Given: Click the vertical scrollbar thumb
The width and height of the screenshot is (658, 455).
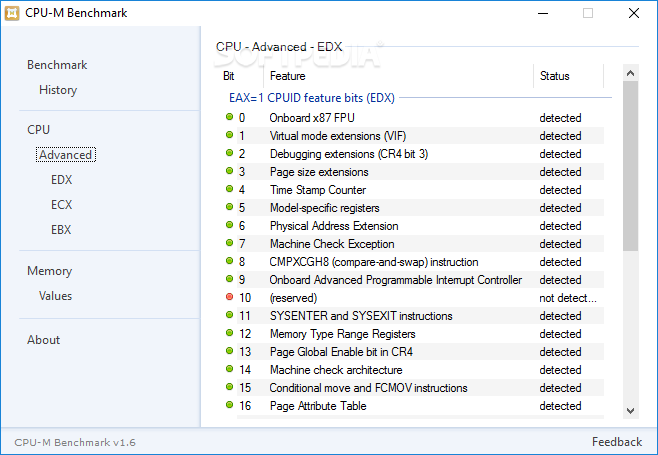Looking at the screenshot, I should 630,166.
